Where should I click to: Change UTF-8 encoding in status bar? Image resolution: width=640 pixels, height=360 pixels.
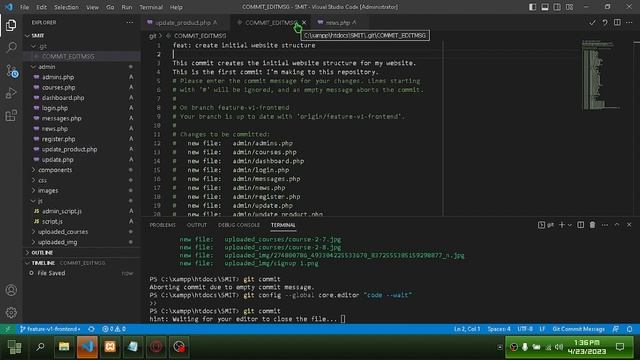coord(525,329)
